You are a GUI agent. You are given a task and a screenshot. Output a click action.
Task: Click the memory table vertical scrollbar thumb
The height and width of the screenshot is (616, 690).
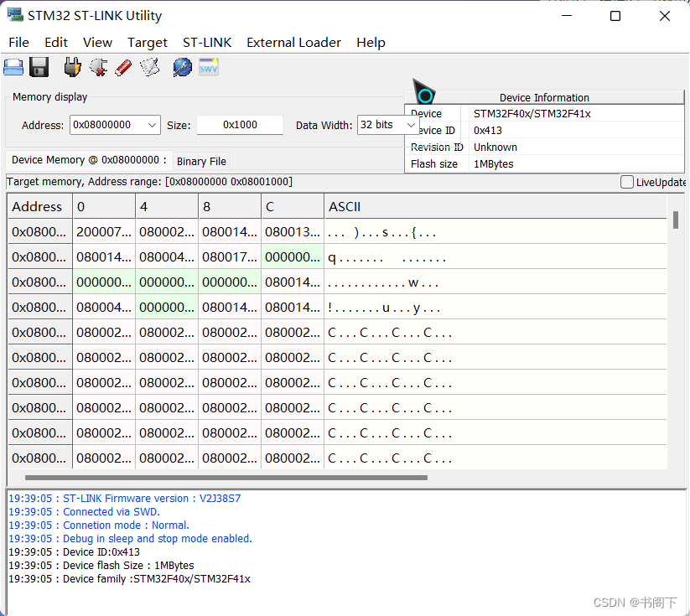676,220
